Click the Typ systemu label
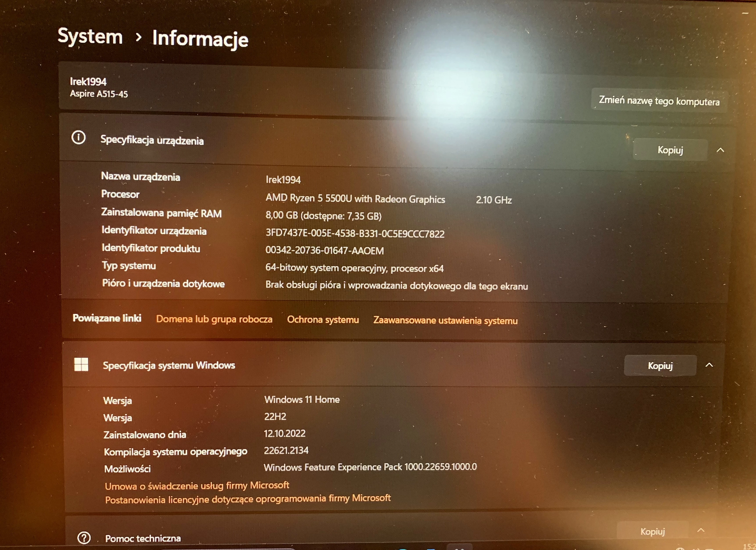Image resolution: width=756 pixels, height=550 pixels. pos(129,266)
